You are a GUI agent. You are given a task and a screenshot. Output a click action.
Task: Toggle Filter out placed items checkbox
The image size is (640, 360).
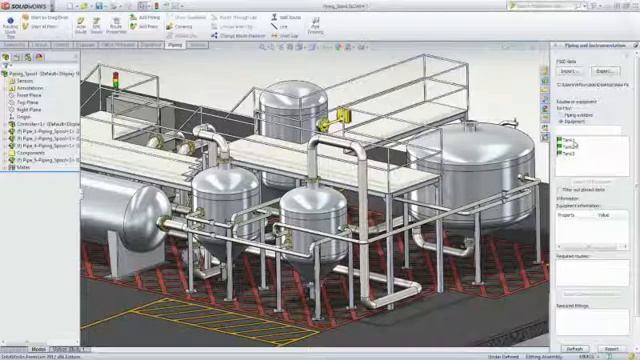[x=559, y=190]
